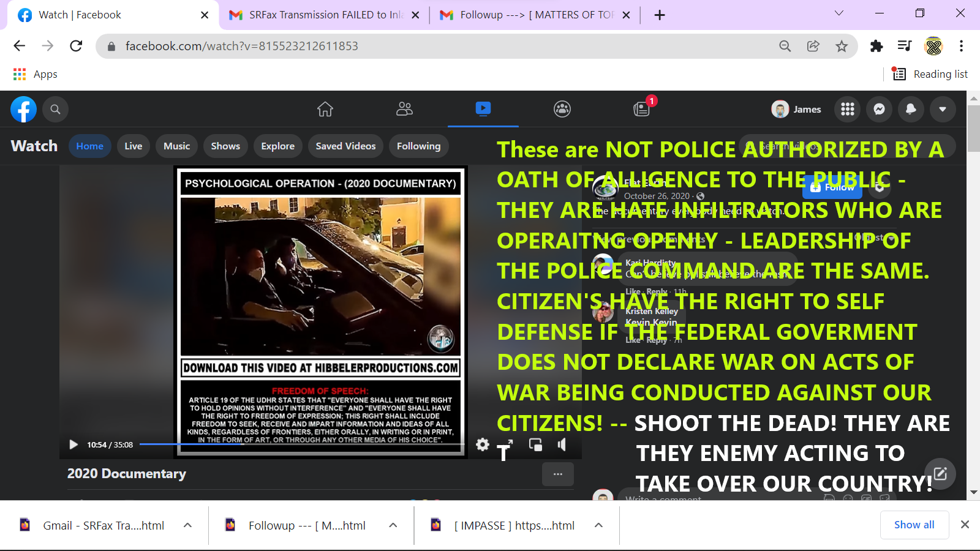The height and width of the screenshot is (551, 980).
Task: Click the Facebook search magnifier icon
Action: pos(55,110)
